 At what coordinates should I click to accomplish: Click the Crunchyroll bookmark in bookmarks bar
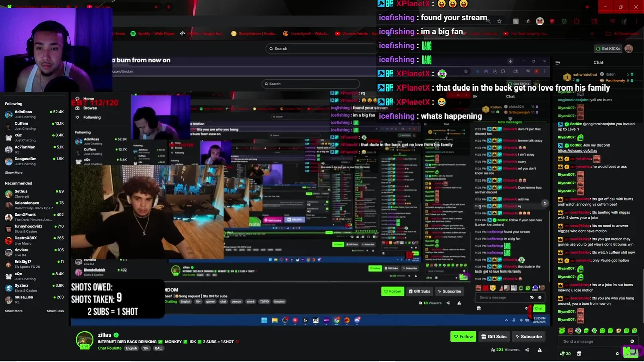307,33
